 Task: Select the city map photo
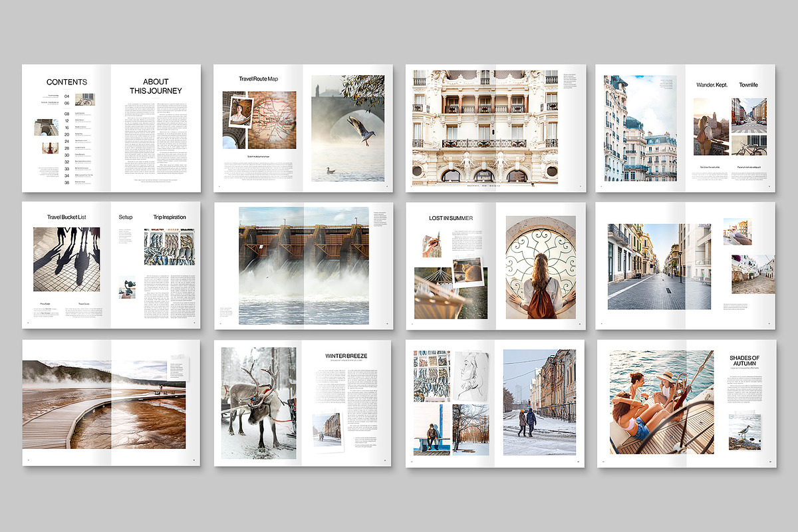pos(272,120)
